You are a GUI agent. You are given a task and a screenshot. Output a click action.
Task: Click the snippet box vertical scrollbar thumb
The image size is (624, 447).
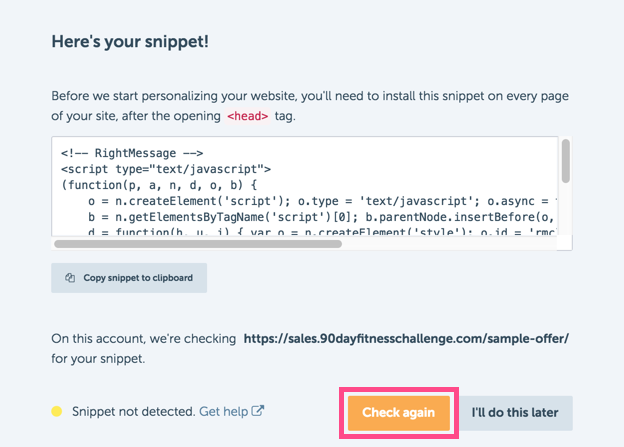pos(566,161)
